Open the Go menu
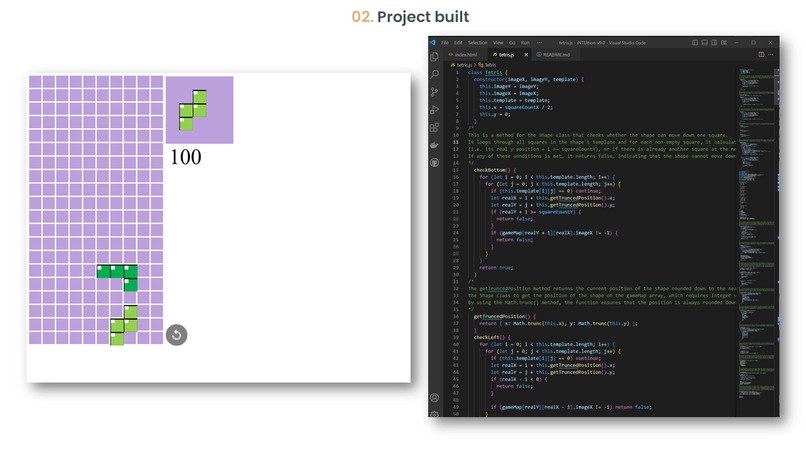The width and height of the screenshot is (806, 453). coord(512,43)
